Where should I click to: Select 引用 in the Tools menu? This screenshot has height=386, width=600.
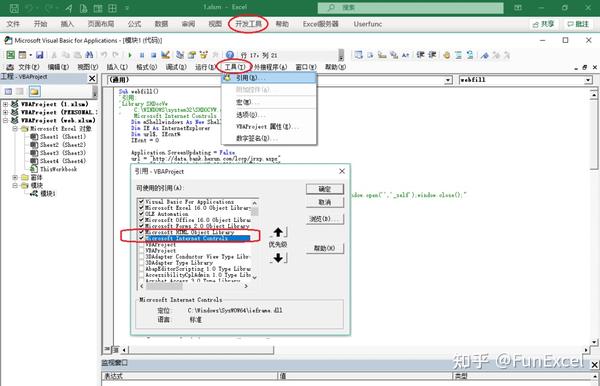[269, 78]
